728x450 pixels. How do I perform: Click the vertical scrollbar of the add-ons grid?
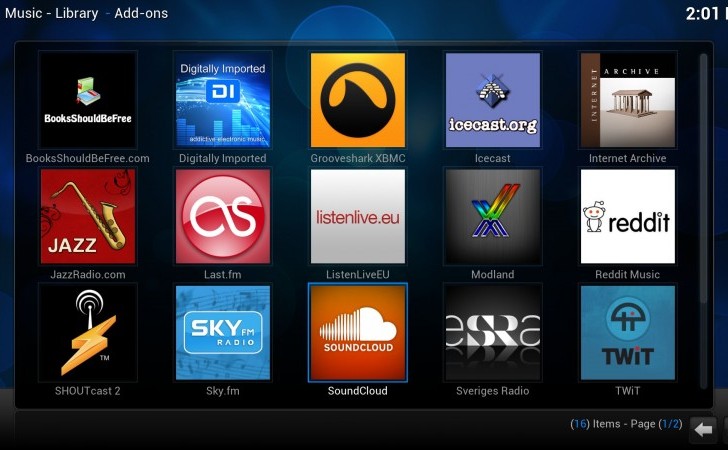click(x=703, y=221)
